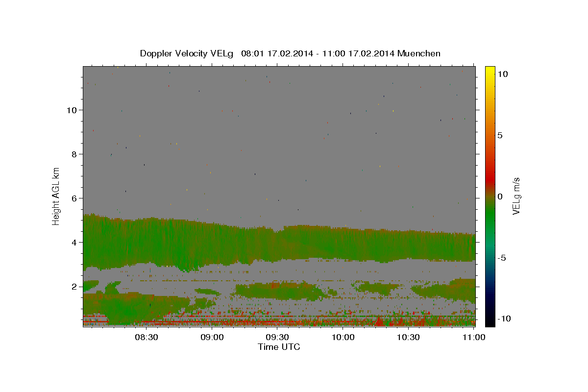Click the height tick label '10'

tap(72, 110)
